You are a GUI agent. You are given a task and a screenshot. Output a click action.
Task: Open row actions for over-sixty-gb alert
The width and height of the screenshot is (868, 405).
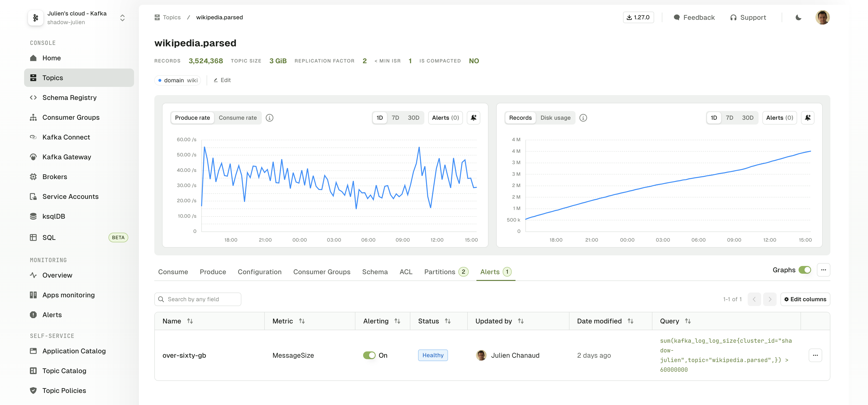click(x=815, y=356)
